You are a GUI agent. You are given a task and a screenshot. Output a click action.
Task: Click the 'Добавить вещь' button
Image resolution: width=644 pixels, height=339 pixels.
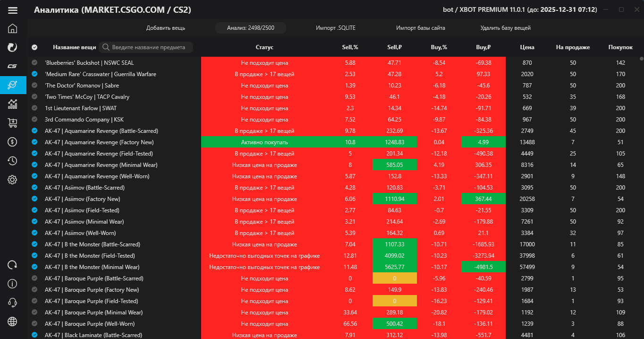pos(166,28)
